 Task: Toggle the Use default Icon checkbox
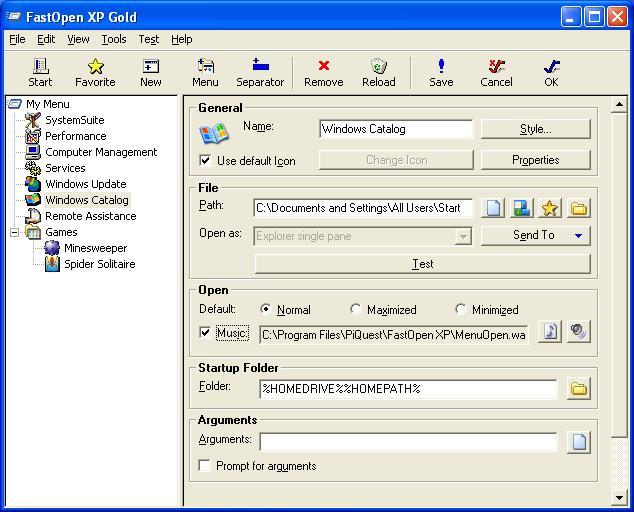(x=205, y=161)
